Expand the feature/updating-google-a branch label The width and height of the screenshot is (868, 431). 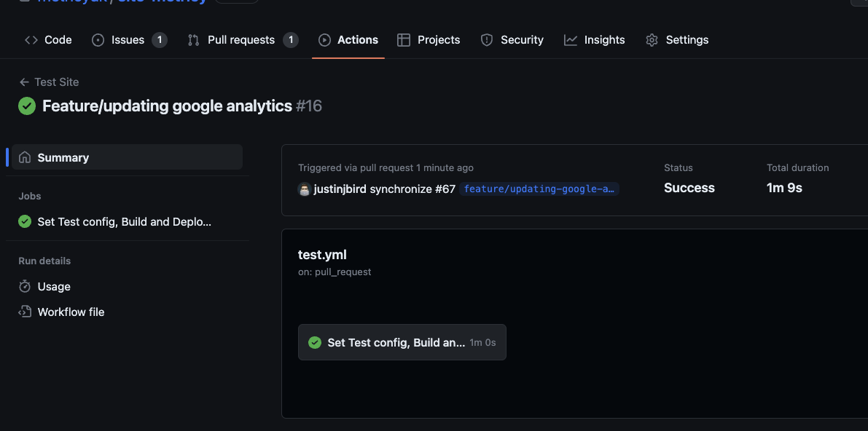point(539,189)
